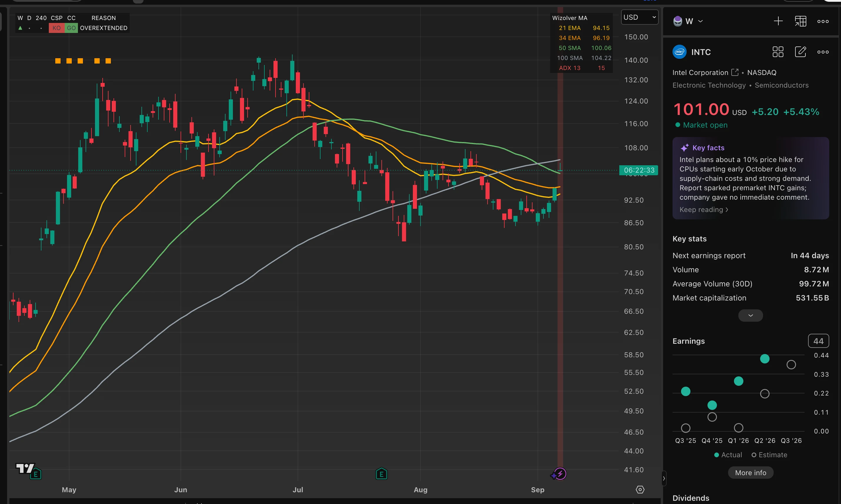
Task: Open INTC details three-dots menu
Action: click(823, 52)
